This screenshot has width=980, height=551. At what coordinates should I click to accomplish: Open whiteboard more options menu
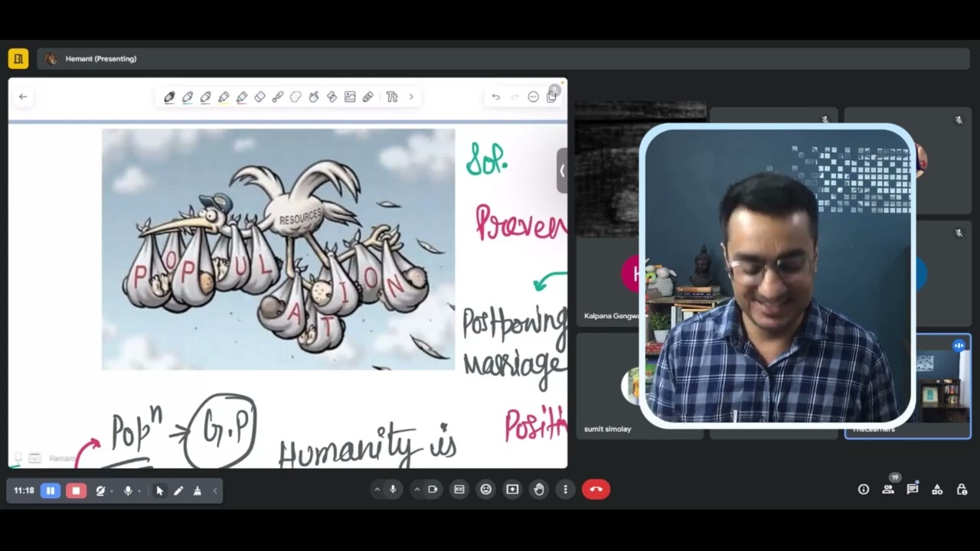(534, 96)
